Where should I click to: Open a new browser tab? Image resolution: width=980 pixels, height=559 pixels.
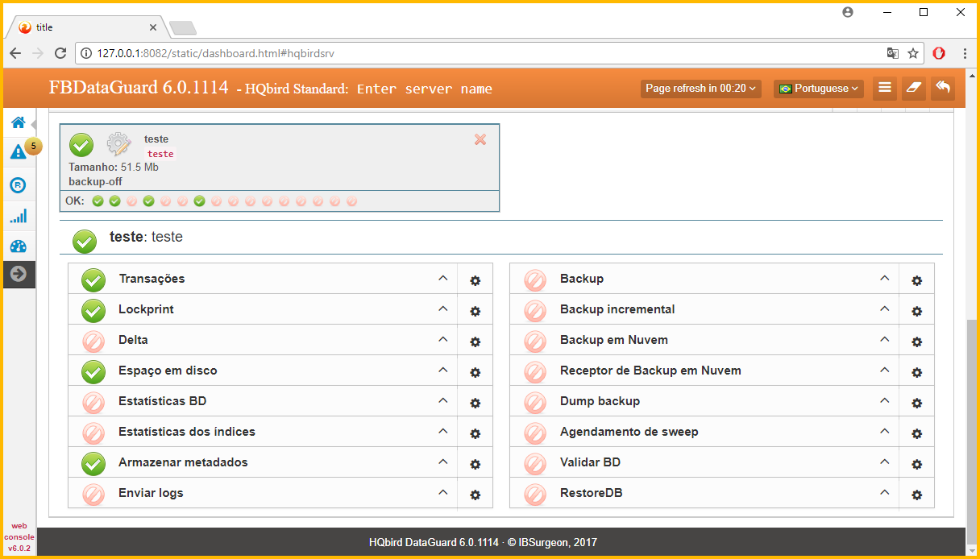click(183, 28)
